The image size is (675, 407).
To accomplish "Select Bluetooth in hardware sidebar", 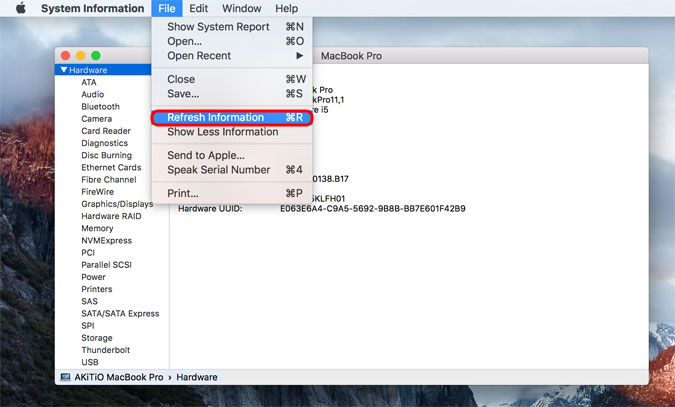I will click(x=100, y=107).
